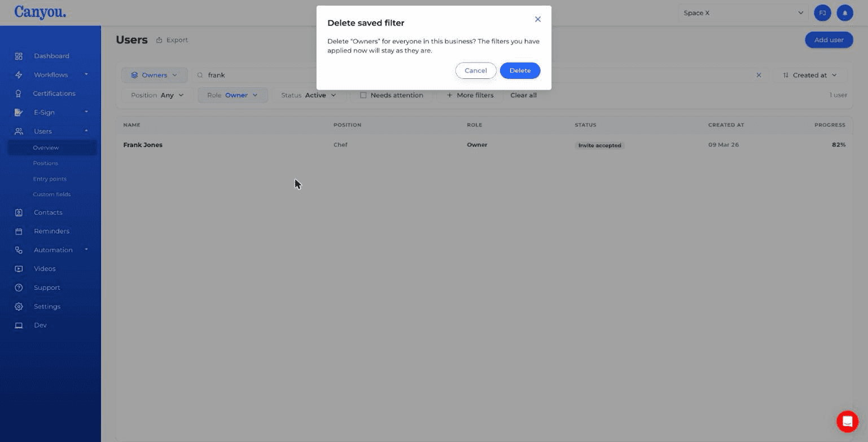Open the Role Owner filter dropdown
868x442 pixels.
[x=233, y=95]
